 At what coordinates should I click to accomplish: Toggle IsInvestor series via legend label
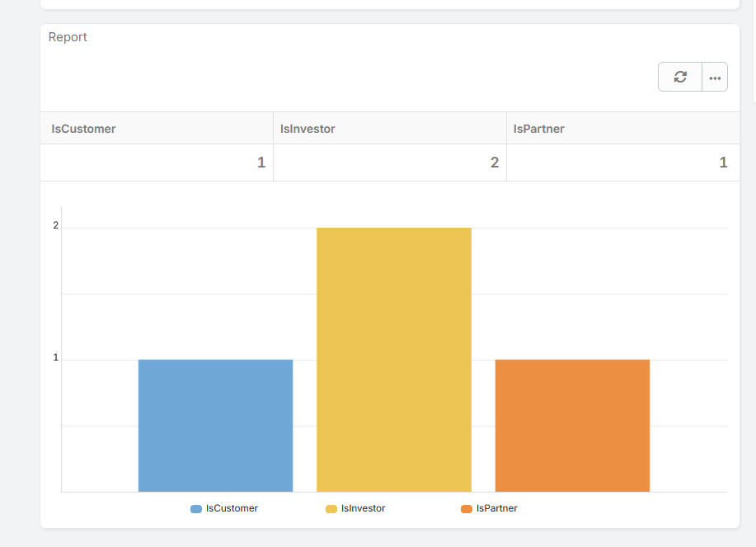click(363, 508)
